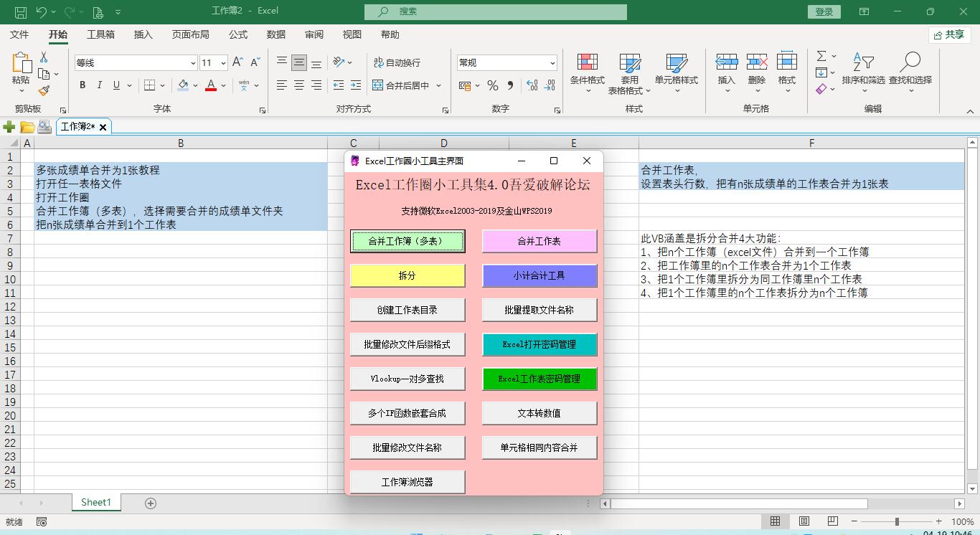Image resolution: width=980 pixels, height=535 pixels.
Task: Switch to the Insert (插入) tab
Action: pyautogui.click(x=143, y=34)
